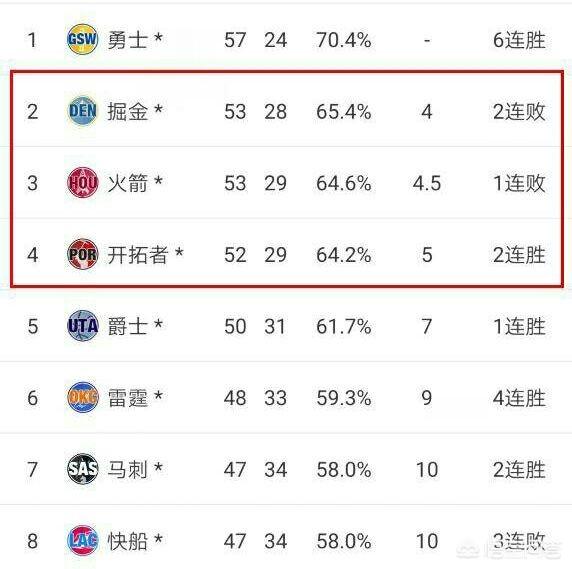This screenshot has height=569, width=572.
Task: Select the 马刺 standings row name
Action: [128, 469]
